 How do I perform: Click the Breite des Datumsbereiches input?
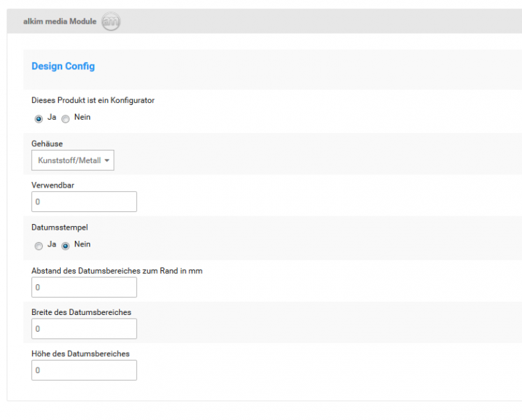(x=84, y=329)
